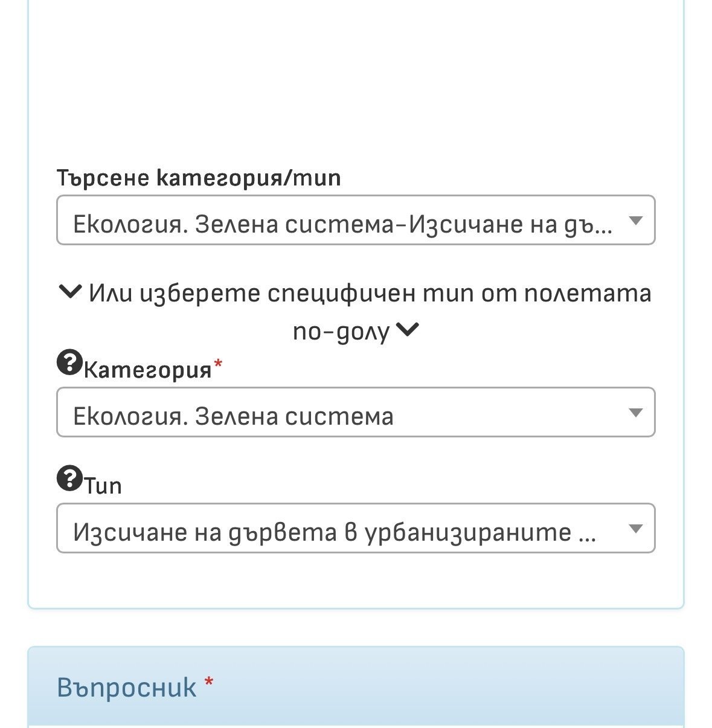Click the chevron before 'Или изберете'
The height and width of the screenshot is (728, 712).
[x=71, y=293]
